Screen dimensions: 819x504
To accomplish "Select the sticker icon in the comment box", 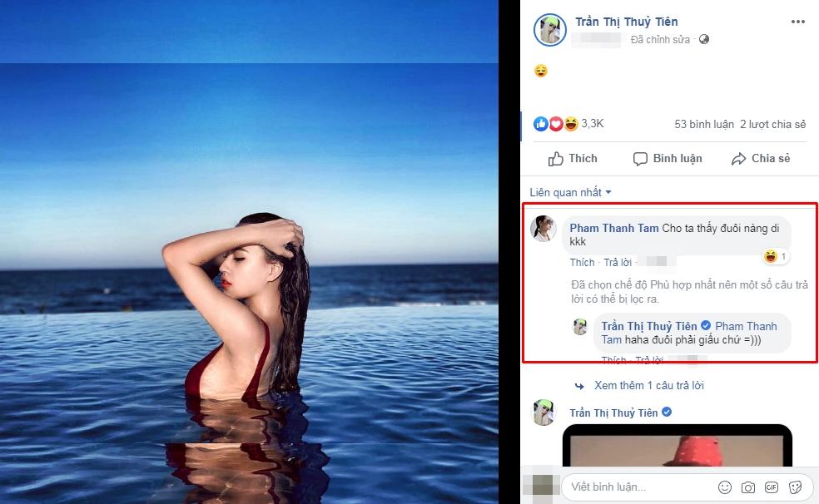I will (796, 487).
